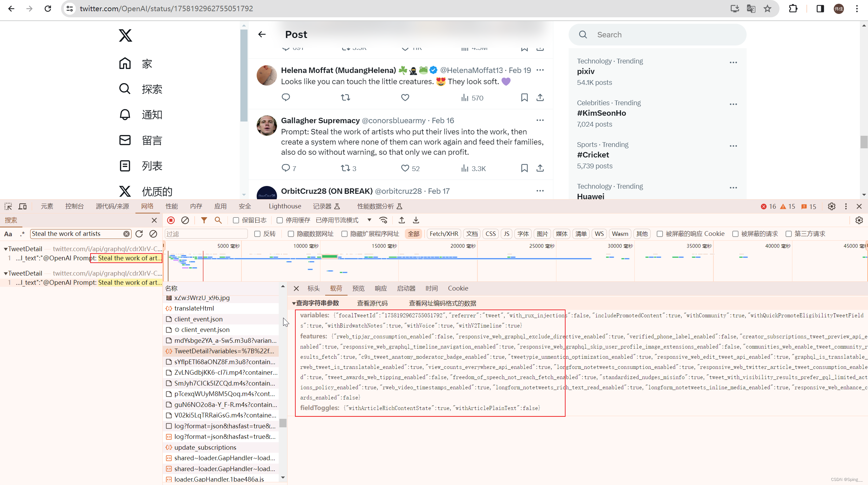Screen dimensions: 868x485
Task: Export HAR file via download icon
Action: pos(416,220)
